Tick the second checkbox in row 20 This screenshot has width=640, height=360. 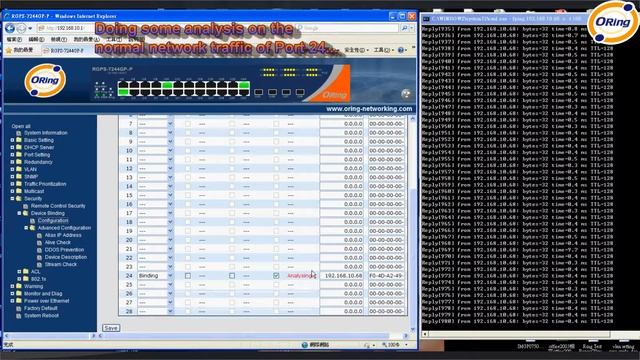(232, 240)
